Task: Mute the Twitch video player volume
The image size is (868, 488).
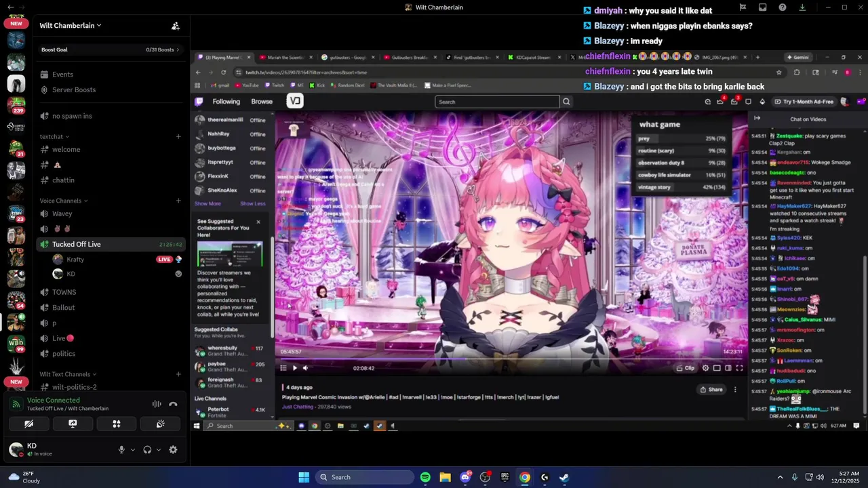Action: [306, 368]
